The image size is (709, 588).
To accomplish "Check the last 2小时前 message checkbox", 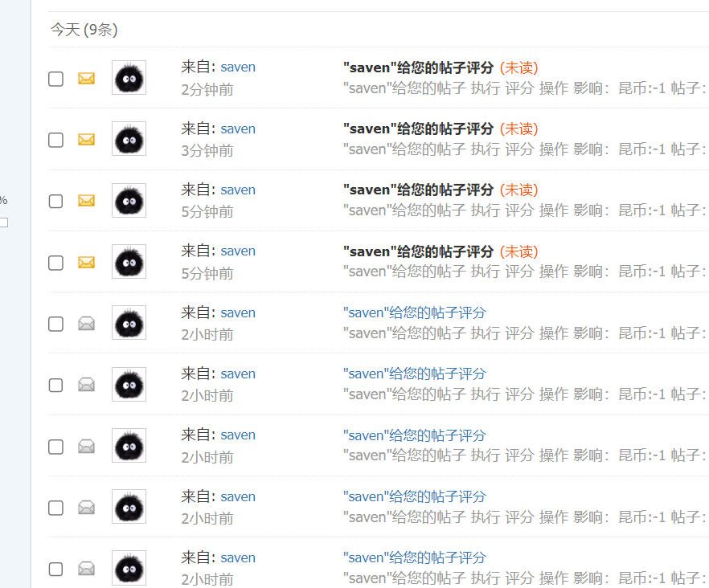I will (55, 569).
